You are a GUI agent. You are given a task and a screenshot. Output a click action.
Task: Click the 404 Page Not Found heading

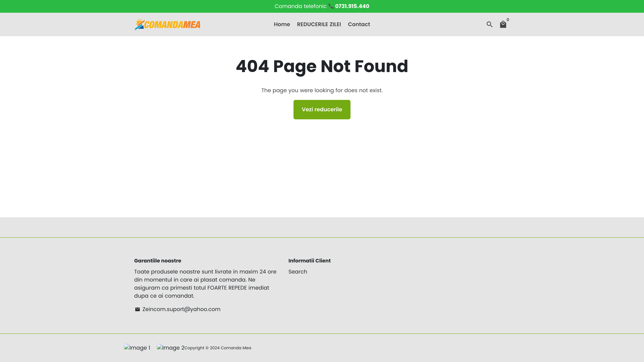click(322, 66)
